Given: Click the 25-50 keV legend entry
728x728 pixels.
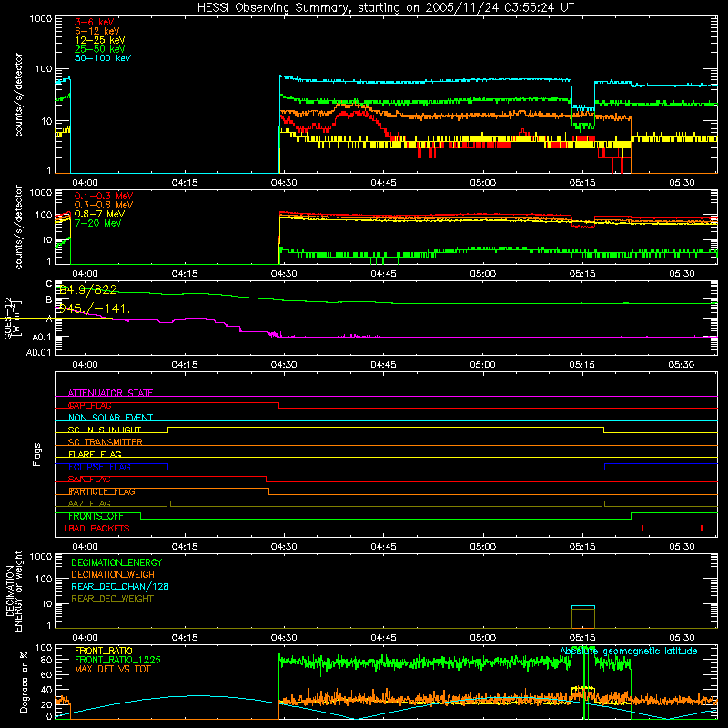Looking at the screenshot, I should point(99,49).
